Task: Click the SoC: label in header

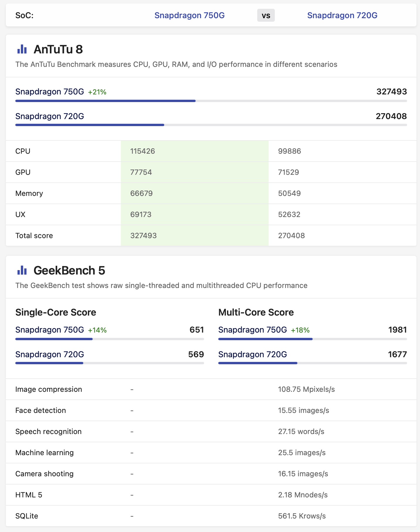Action: click(24, 15)
